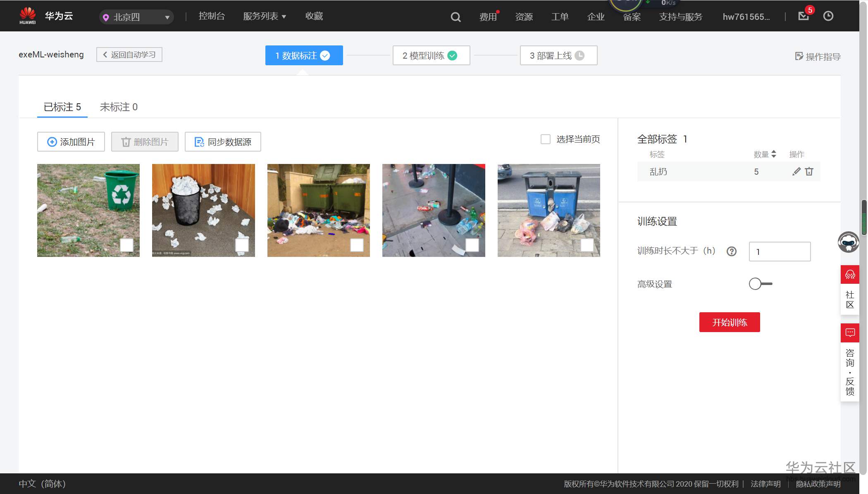The image size is (868, 494).
Task: Click the training duration input field
Action: click(x=779, y=252)
